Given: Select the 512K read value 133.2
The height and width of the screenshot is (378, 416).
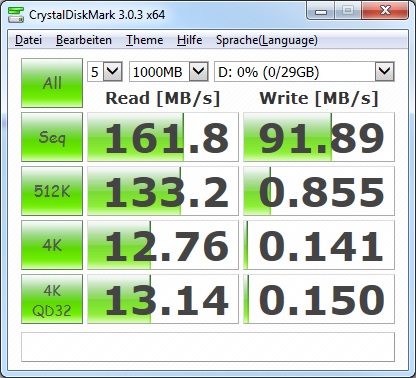Looking at the screenshot, I should (x=163, y=191).
